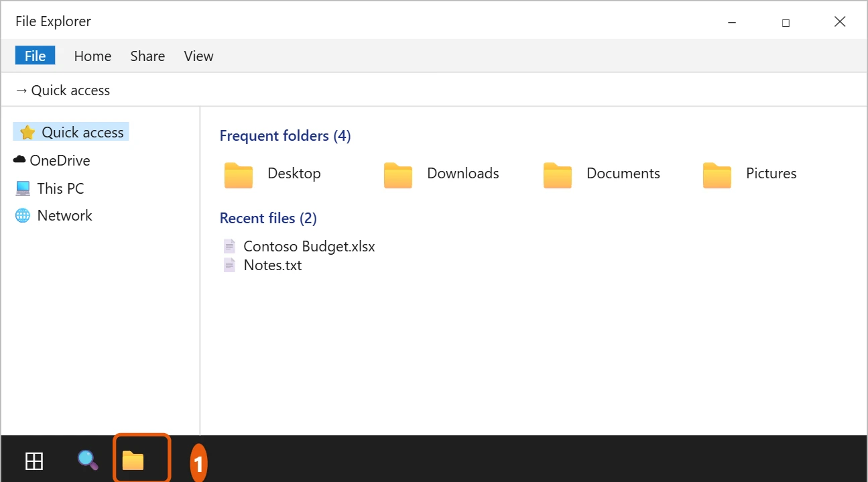
Task: Switch to the View ribbon tab
Action: click(199, 56)
